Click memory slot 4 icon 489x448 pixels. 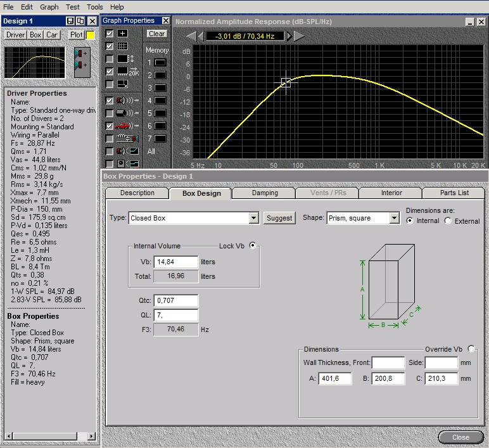(x=160, y=101)
